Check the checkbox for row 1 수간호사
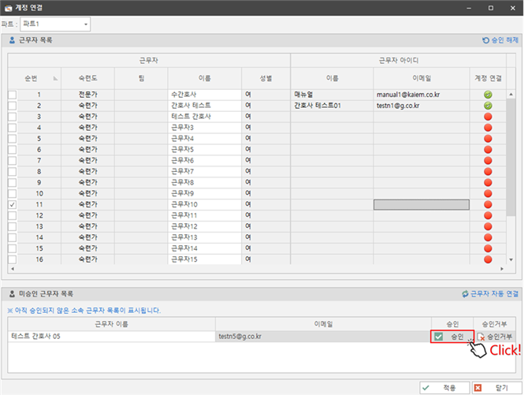Screen dimensions: 532x395 coord(11,95)
